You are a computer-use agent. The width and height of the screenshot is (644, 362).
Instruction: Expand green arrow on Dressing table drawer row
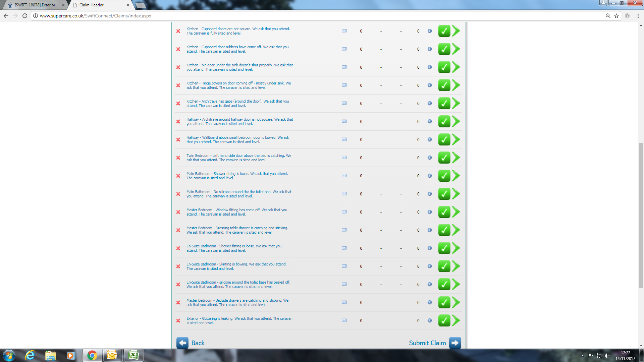(x=456, y=230)
